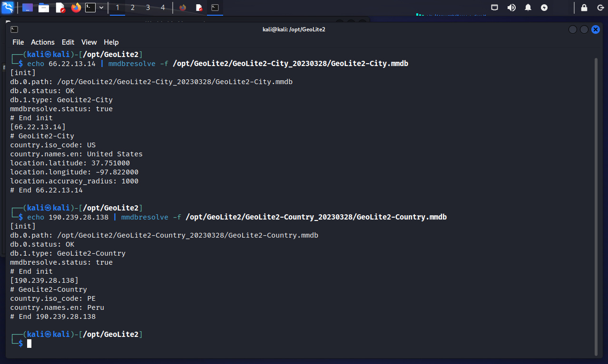Click the show desktop launcher icon
608x364 pixels.
click(x=28, y=8)
